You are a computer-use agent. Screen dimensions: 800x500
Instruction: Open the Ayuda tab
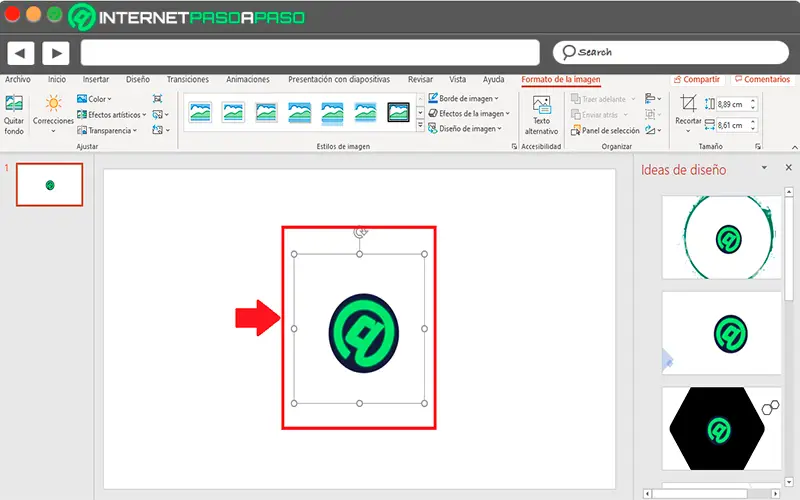(493, 79)
